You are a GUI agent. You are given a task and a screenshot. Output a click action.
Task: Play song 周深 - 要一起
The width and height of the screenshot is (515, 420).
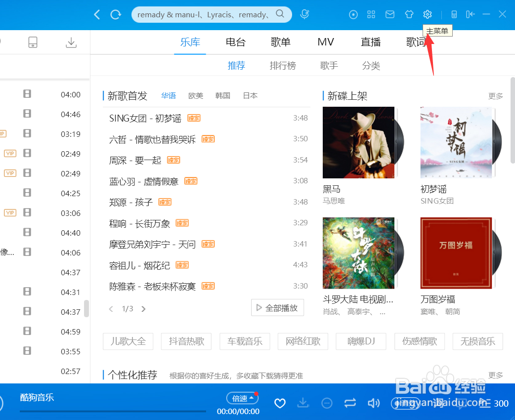[135, 160]
